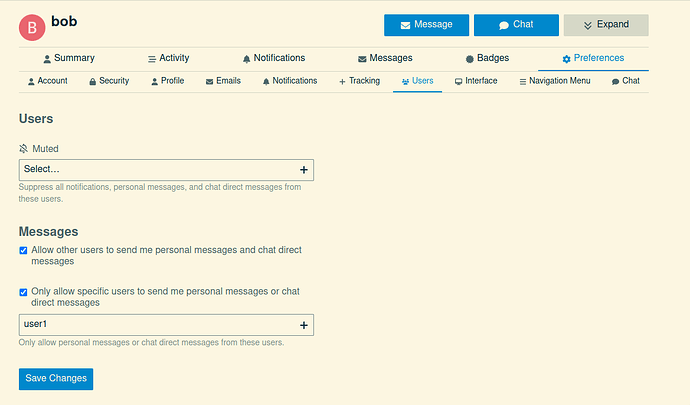Viewport: 690px width, 405px height.
Task: Open the top Notifications tab
Action: (274, 58)
